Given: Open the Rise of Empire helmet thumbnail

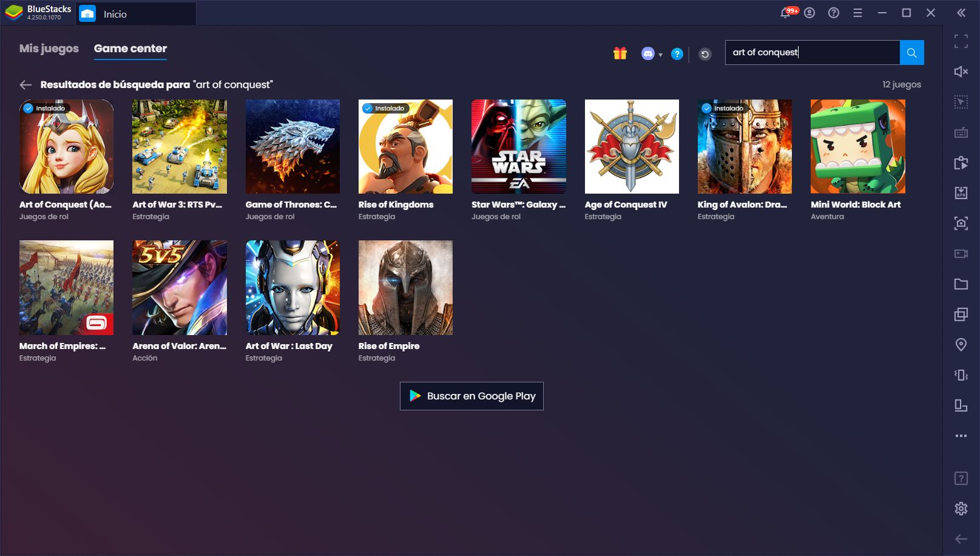Looking at the screenshot, I should pyautogui.click(x=405, y=288).
